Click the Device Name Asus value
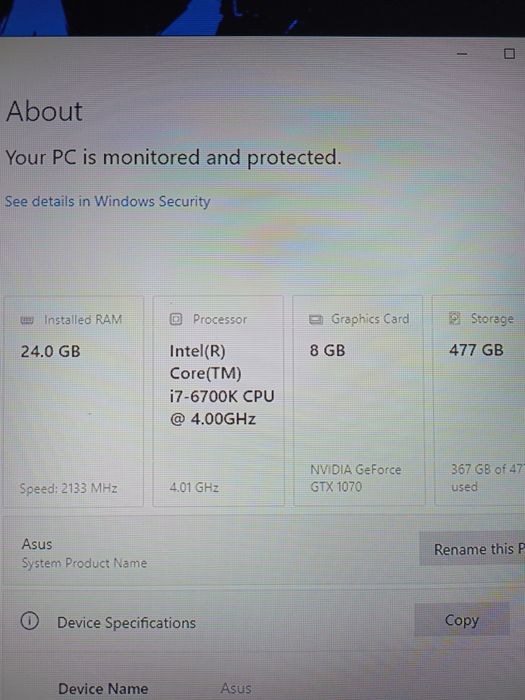 tap(236, 688)
